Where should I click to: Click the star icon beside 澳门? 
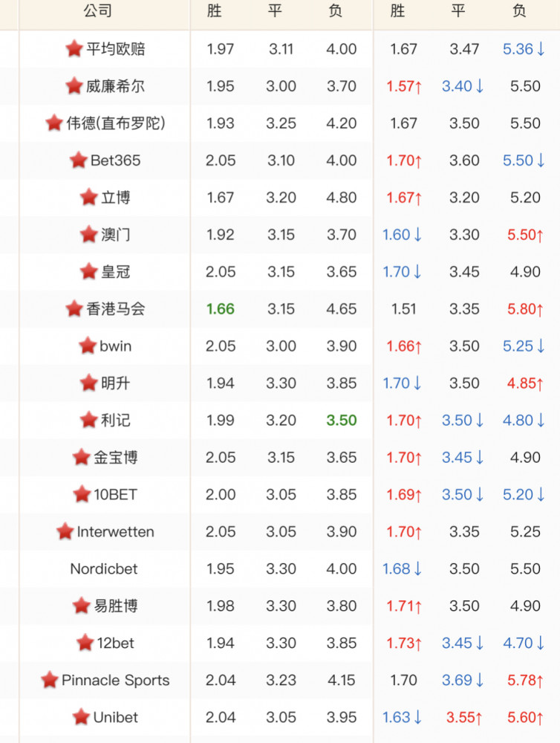pyautogui.click(x=88, y=234)
